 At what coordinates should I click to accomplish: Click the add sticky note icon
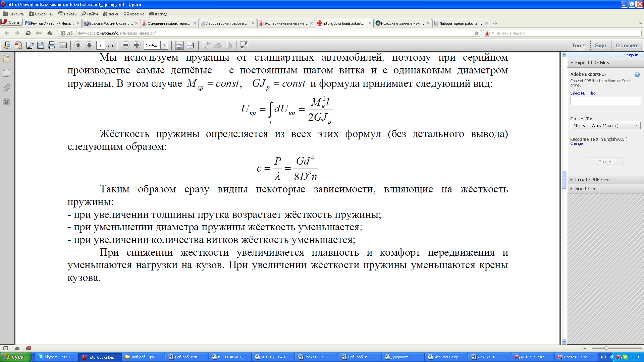point(206,45)
